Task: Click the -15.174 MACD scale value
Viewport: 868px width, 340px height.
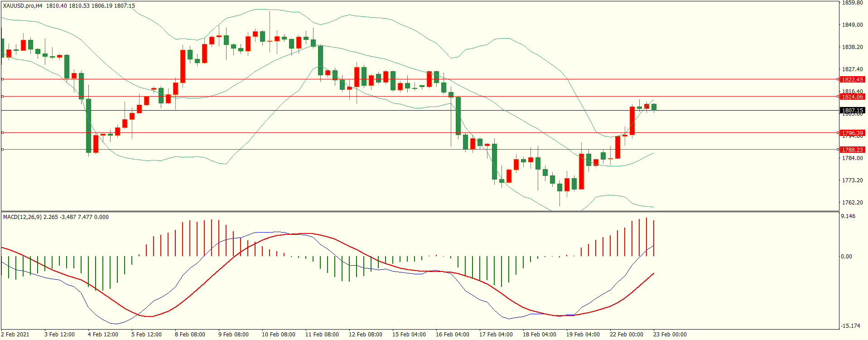Action: (x=850, y=326)
